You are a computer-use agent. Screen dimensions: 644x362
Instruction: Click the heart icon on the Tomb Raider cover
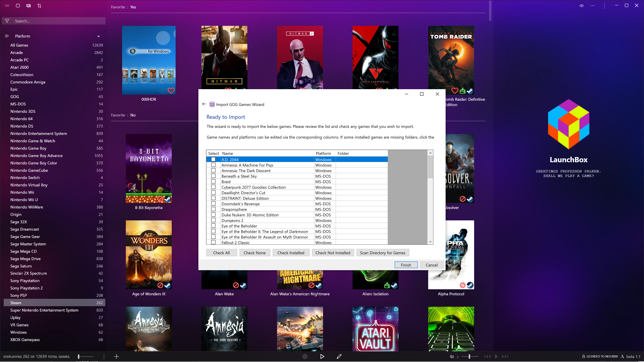(455, 91)
